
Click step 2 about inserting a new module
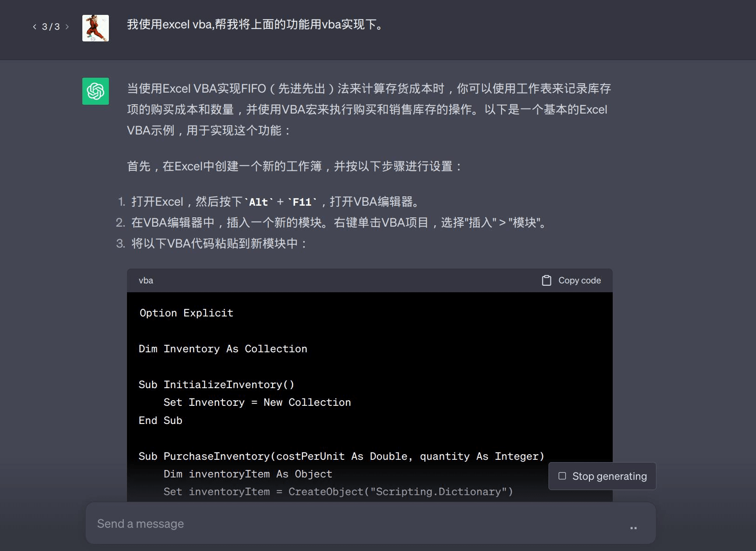click(340, 222)
